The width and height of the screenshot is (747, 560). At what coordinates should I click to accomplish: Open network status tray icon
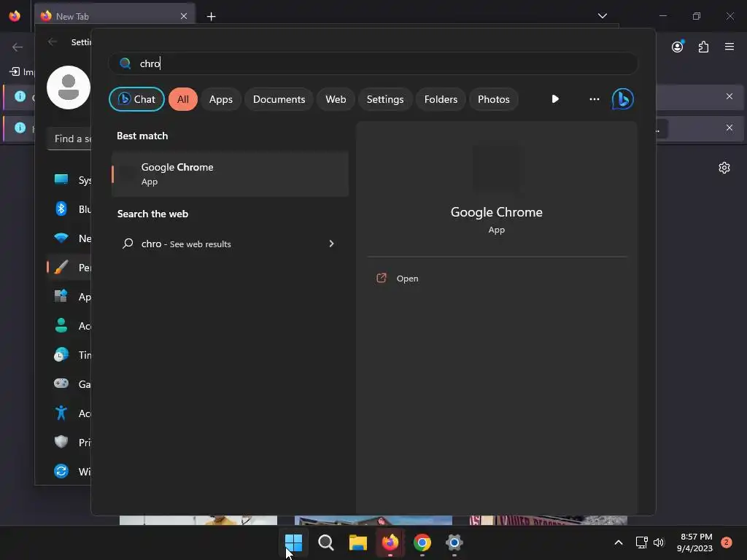click(641, 542)
